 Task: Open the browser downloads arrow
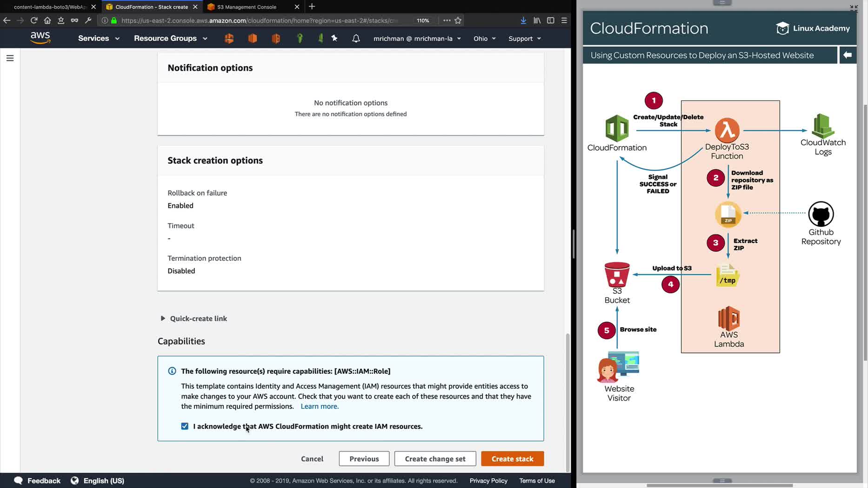click(x=523, y=20)
